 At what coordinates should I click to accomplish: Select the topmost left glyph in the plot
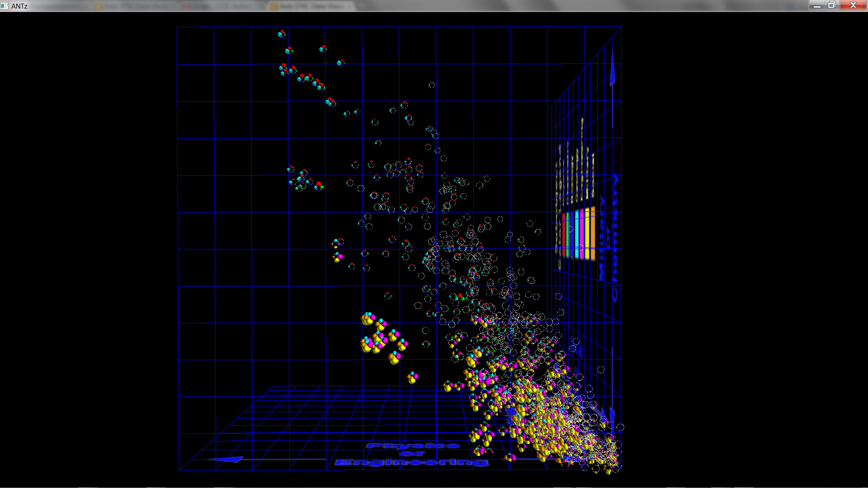pyautogui.click(x=282, y=33)
